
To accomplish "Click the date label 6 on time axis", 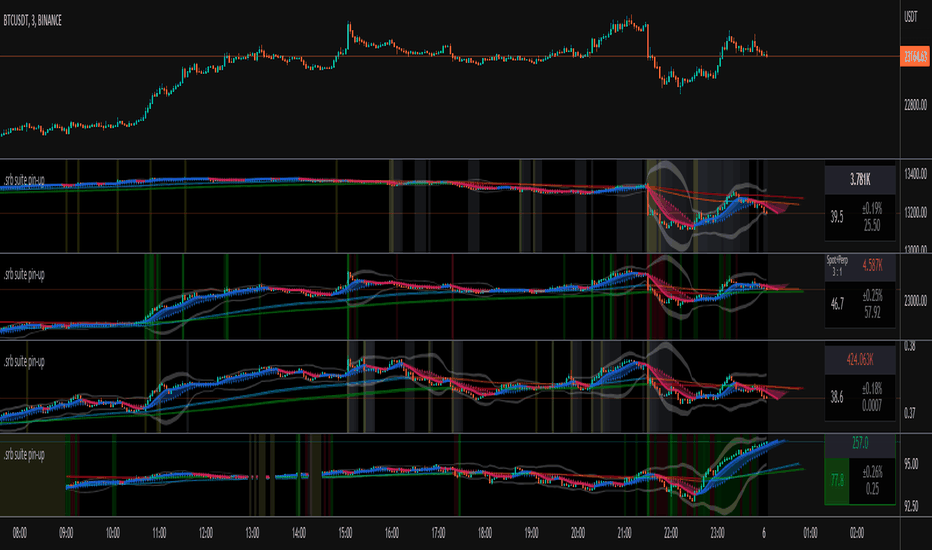I will pos(764,533).
